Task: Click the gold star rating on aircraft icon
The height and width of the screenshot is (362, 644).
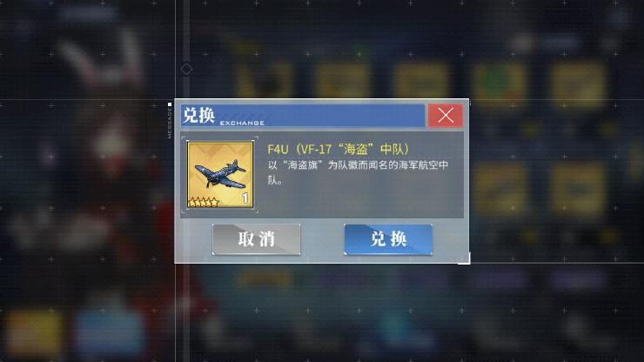Action: coord(203,202)
